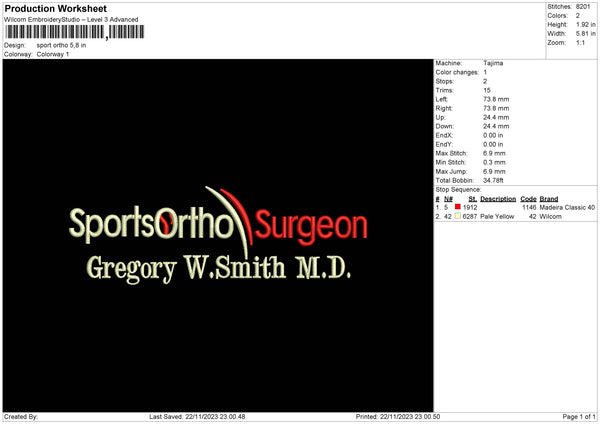Click the 'Colorway 1' value
The width and height of the screenshot is (600, 424).
pos(53,54)
